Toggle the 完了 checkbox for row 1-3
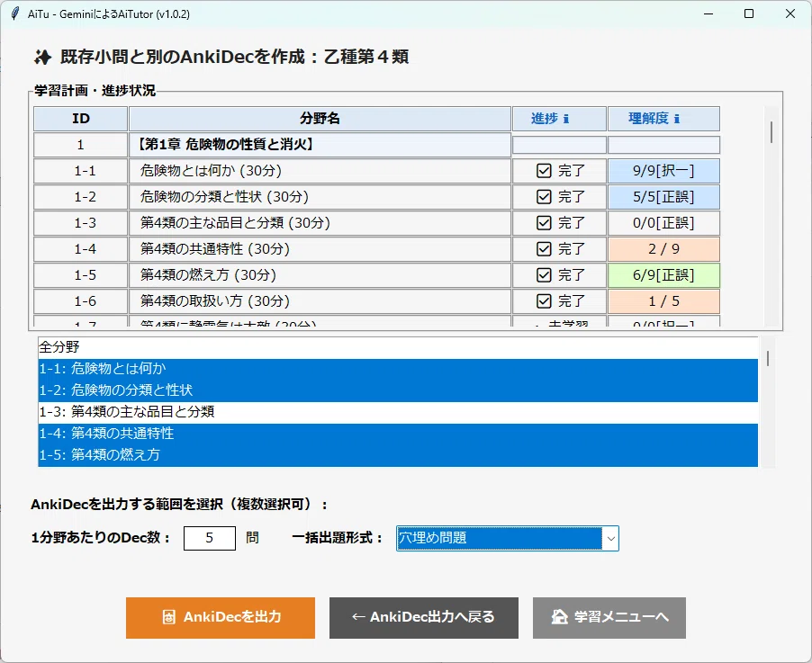812x663 pixels. click(544, 223)
